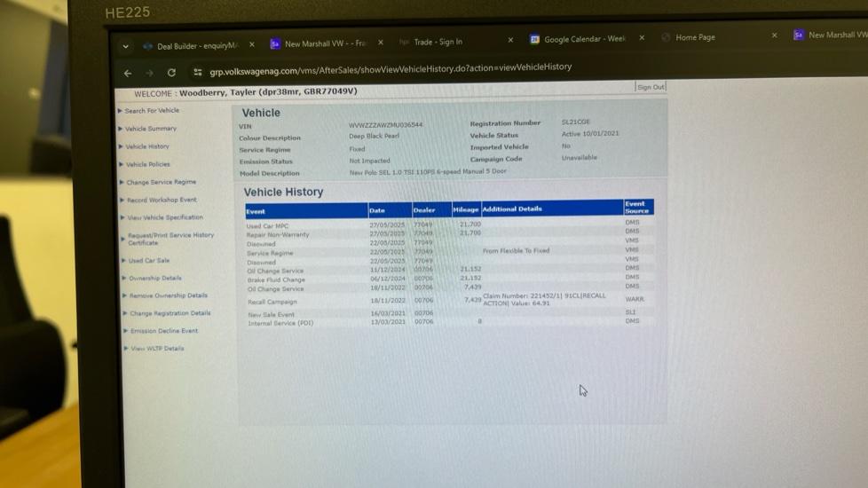
Task: Open Used Car Sale in sidebar
Action: [x=149, y=261]
